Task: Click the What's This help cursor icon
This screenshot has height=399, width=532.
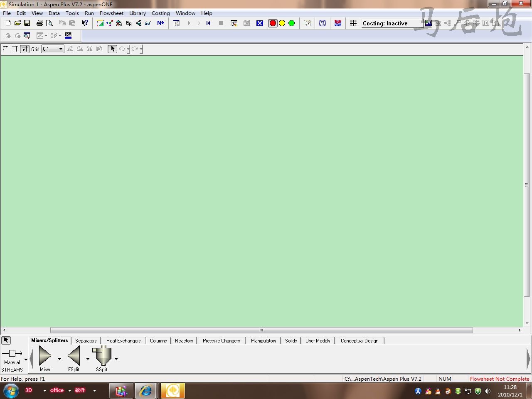Action: click(85, 23)
